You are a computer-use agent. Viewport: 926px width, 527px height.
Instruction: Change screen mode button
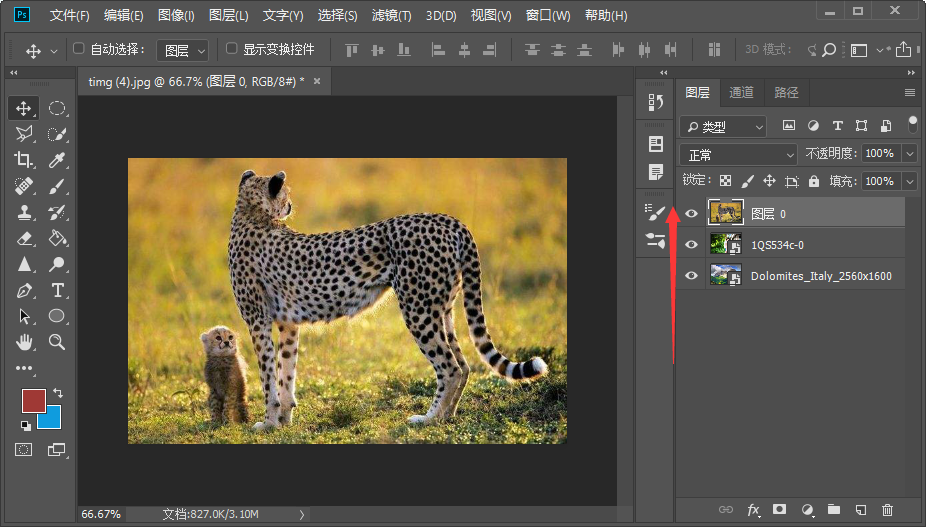[x=57, y=450]
